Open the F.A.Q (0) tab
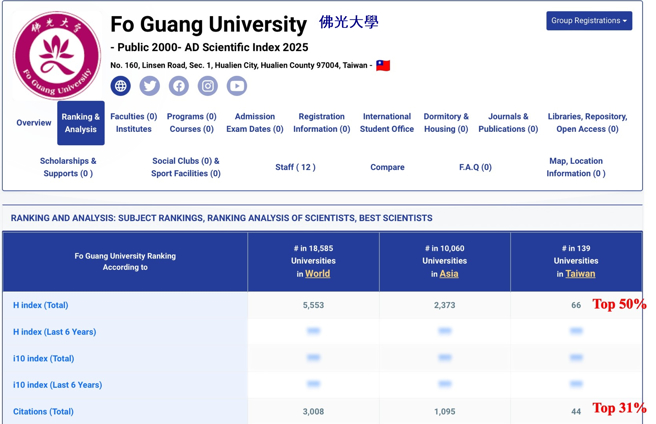This screenshot has height=424, width=656. click(475, 167)
